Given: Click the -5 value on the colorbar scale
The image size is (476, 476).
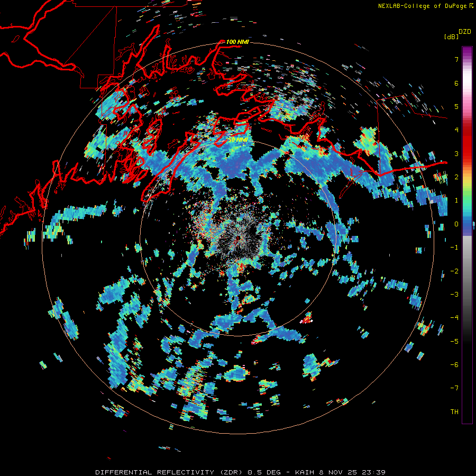Looking at the screenshot, I should 454,341.
